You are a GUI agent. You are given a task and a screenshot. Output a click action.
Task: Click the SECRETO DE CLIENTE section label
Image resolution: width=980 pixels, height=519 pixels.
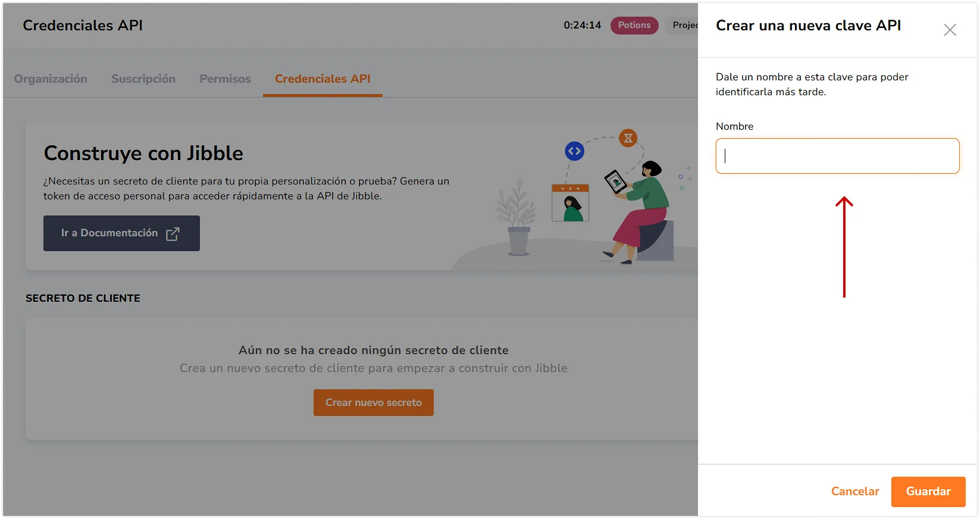tap(83, 298)
